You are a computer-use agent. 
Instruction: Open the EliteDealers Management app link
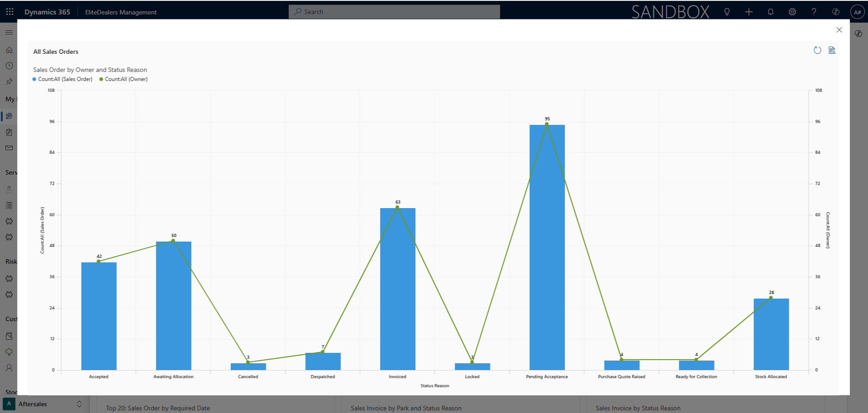tap(121, 12)
